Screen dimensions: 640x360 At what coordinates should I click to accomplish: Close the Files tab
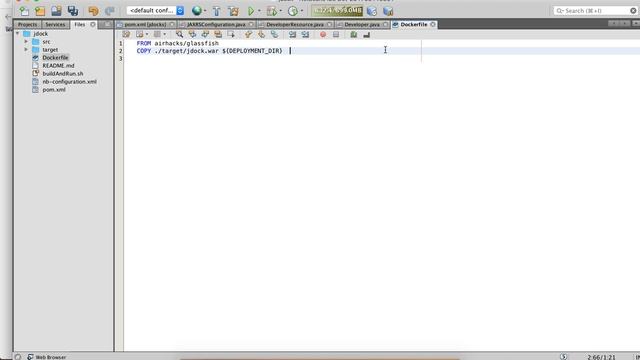(93, 24)
